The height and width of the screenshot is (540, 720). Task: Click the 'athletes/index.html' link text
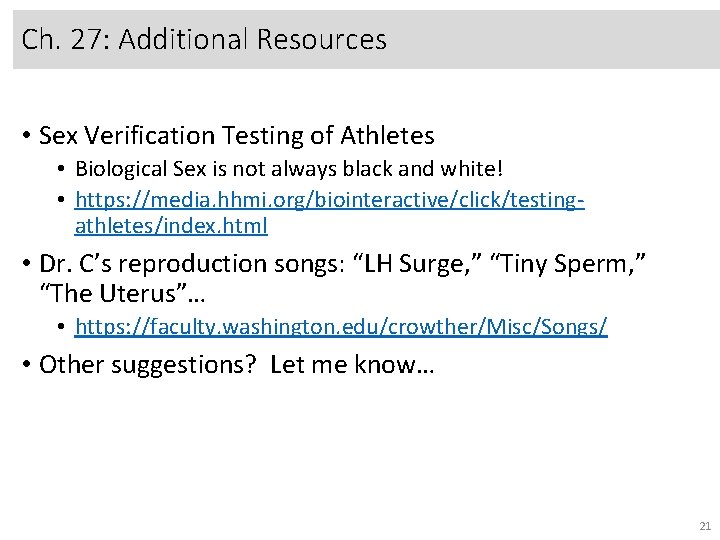[171, 226]
